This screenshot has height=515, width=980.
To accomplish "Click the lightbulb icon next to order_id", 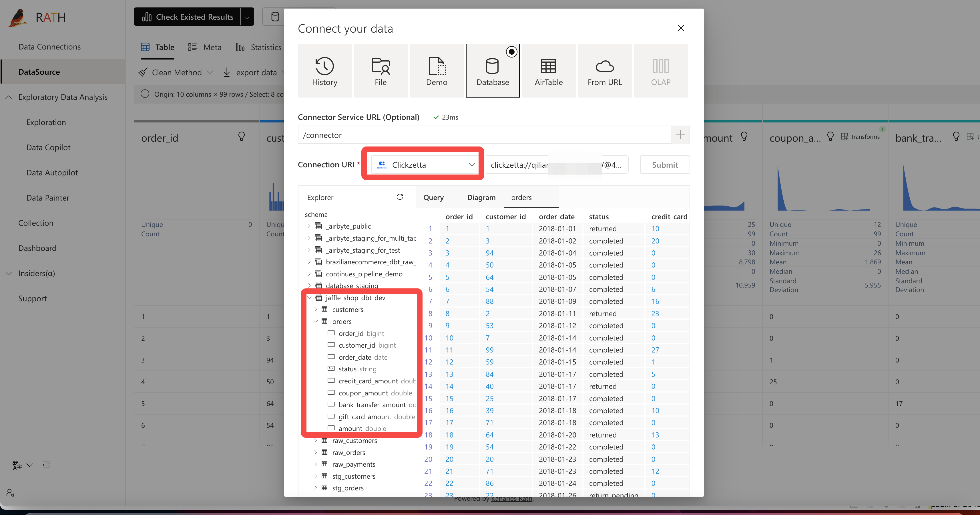I will tap(241, 137).
